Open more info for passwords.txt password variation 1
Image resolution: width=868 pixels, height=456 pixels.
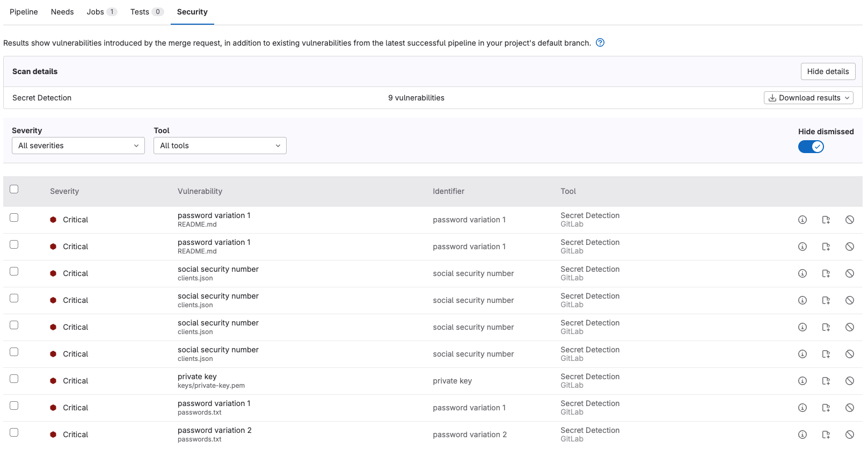(803, 408)
